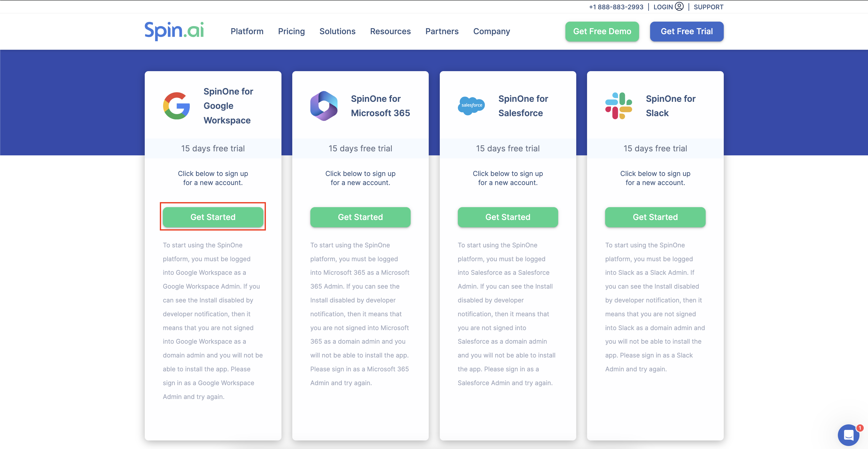Click the Slack logo icon

click(618, 106)
